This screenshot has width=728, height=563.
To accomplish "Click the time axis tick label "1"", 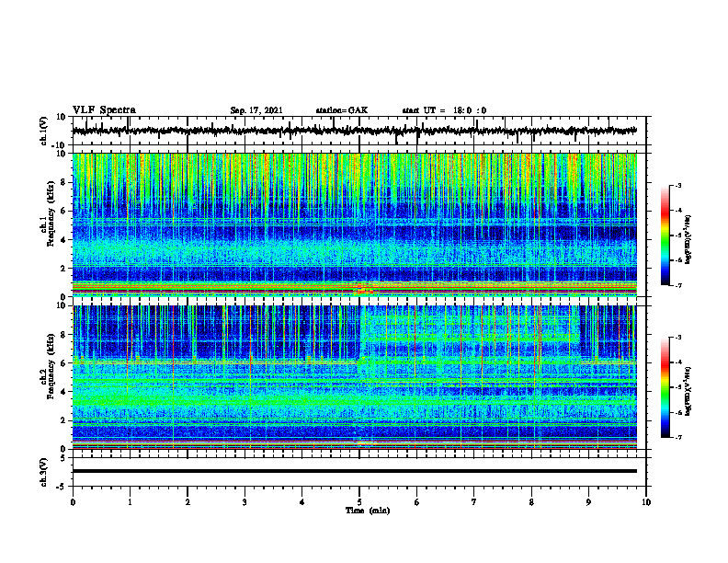I will (130, 502).
